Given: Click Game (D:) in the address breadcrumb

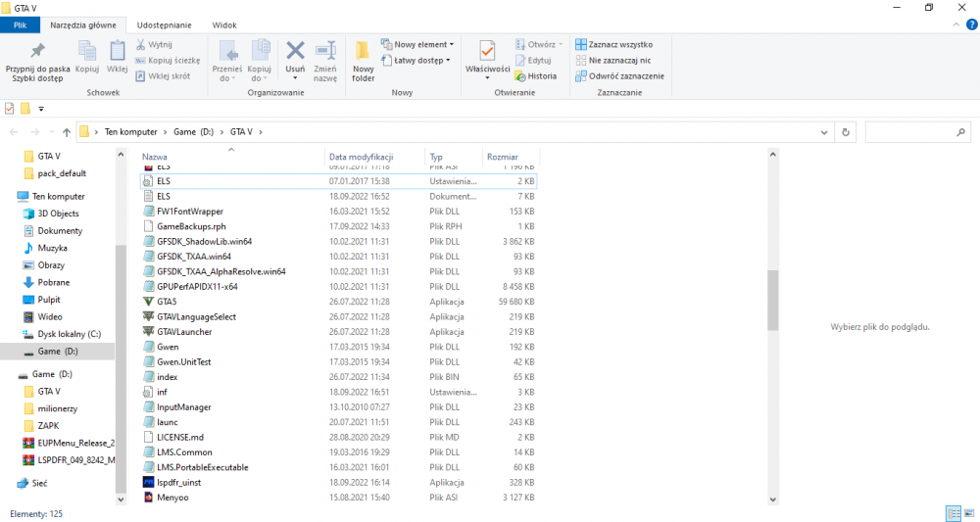Looking at the screenshot, I should click(193, 132).
